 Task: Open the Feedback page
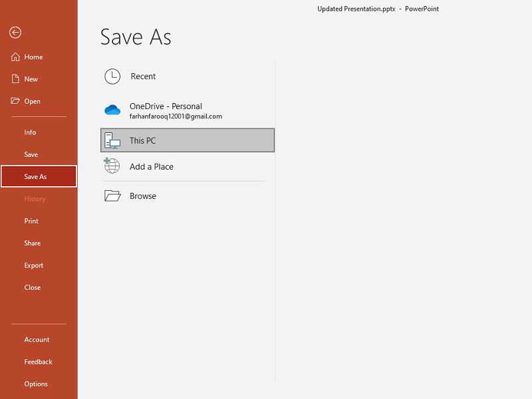click(x=39, y=362)
